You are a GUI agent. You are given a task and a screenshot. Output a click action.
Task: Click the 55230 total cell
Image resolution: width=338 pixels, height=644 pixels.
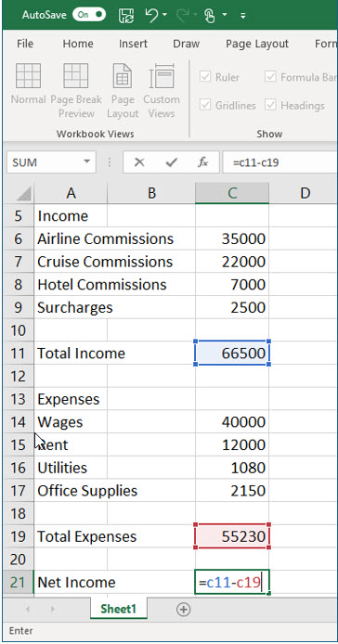coord(232,536)
